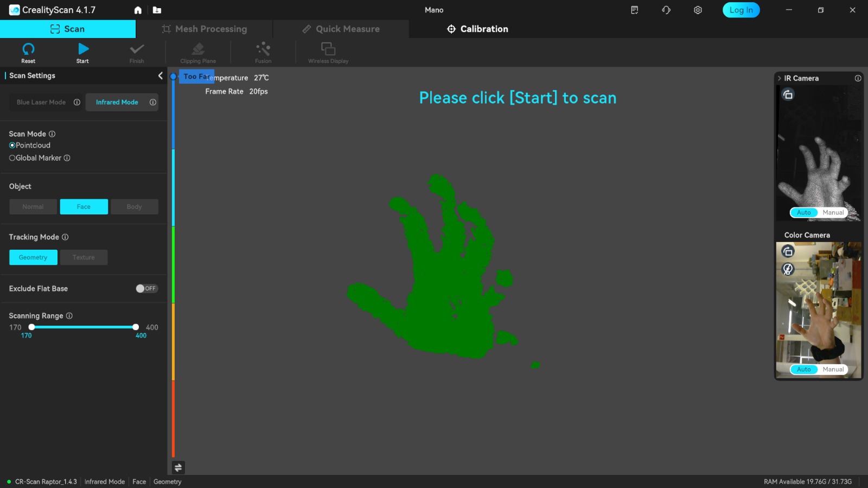This screenshot has width=868, height=488.
Task: Set IR Camera exposure to Manual
Action: tap(833, 213)
